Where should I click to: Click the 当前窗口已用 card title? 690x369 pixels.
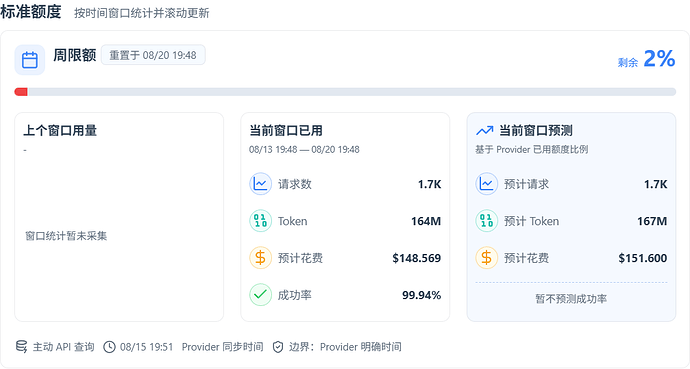[286, 131]
